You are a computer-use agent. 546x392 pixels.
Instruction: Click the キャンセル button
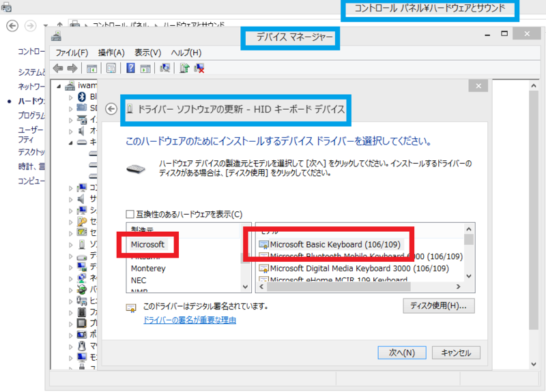(x=456, y=352)
